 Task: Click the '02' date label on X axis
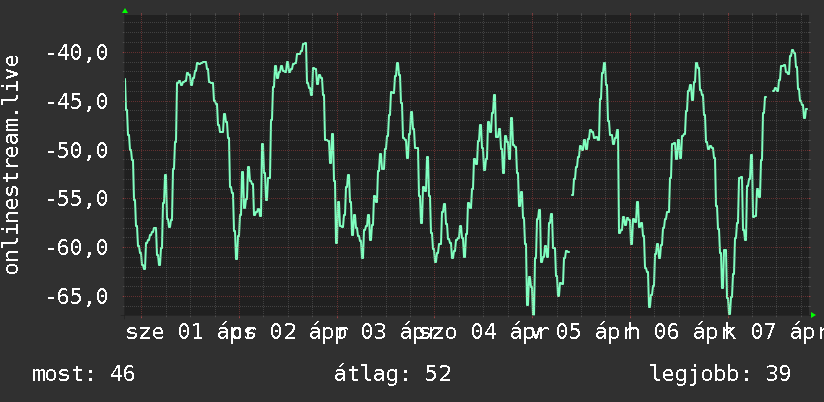[283, 333]
